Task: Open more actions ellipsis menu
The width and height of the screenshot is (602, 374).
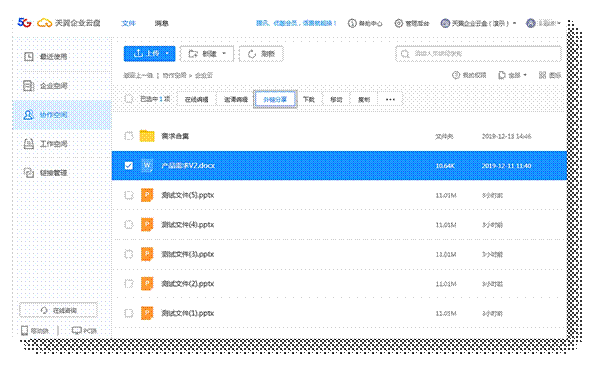Action: pyautogui.click(x=390, y=99)
